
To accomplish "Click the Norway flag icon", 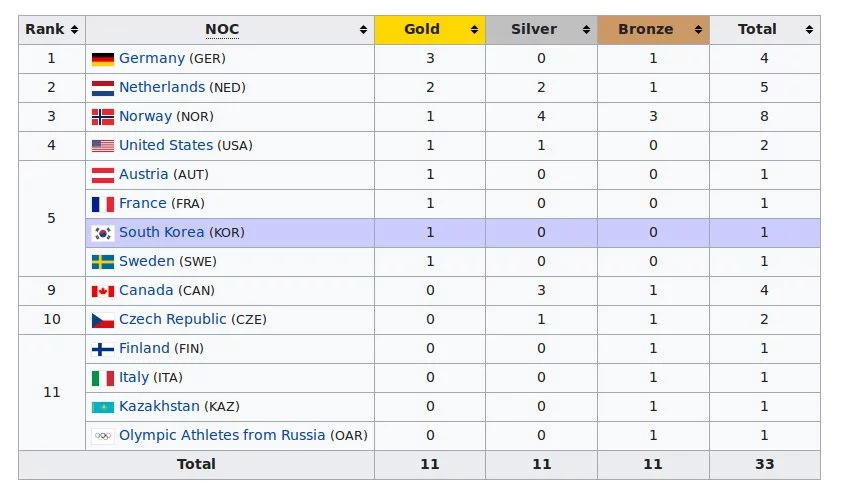I will [102, 117].
